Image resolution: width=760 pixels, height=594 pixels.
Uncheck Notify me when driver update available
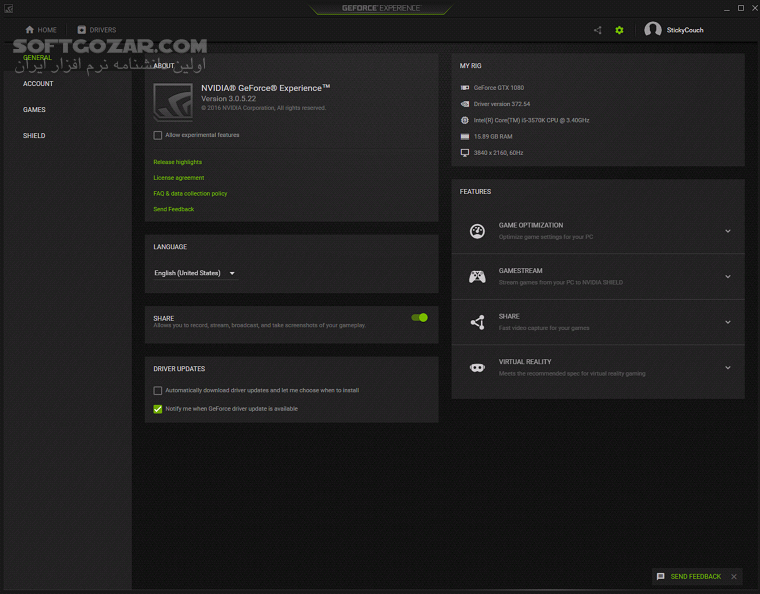coord(158,409)
